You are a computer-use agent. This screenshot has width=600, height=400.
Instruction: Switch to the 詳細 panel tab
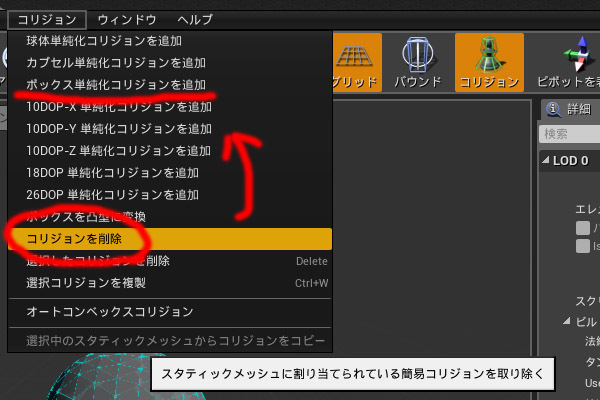pyautogui.click(x=572, y=109)
